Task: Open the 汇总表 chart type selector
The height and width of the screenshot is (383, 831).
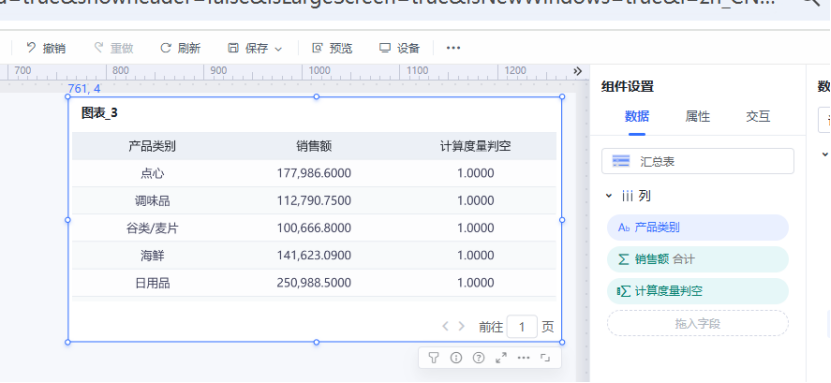Action: click(x=697, y=162)
